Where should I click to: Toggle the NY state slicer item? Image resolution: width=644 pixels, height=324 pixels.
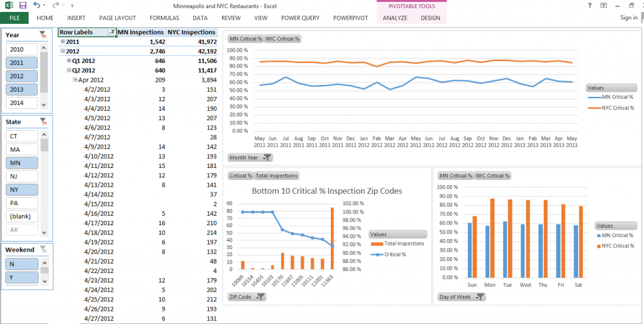coord(22,190)
